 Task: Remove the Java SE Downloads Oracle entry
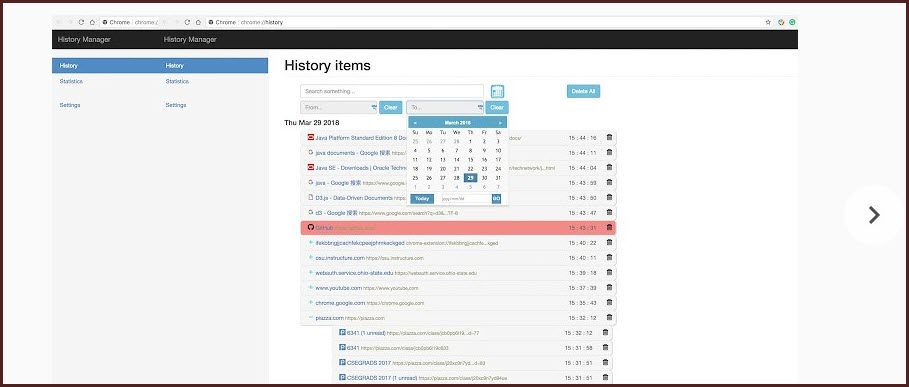(x=609, y=167)
